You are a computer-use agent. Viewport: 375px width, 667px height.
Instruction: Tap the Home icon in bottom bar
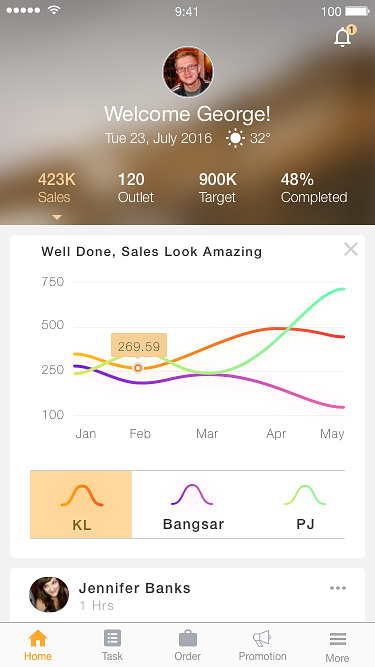pyautogui.click(x=38, y=638)
